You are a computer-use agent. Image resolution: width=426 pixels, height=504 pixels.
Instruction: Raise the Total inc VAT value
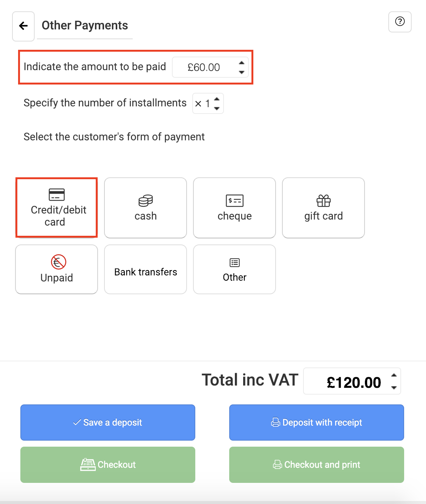point(394,375)
